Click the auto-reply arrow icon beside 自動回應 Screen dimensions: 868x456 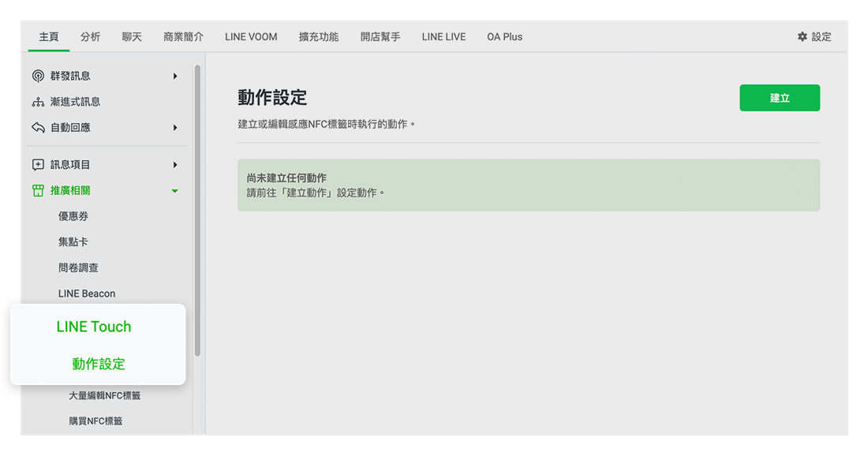point(38,128)
